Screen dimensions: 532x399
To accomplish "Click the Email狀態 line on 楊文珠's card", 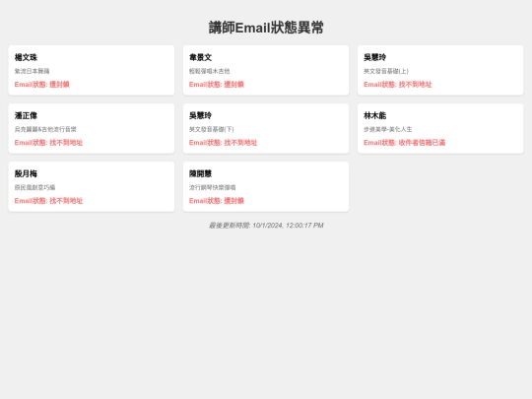I will click(41, 84).
